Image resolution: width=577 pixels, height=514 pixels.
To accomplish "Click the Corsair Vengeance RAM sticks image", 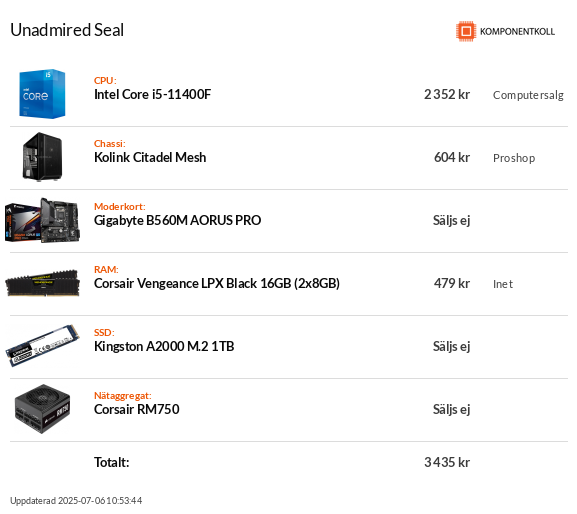I will tap(42, 283).
